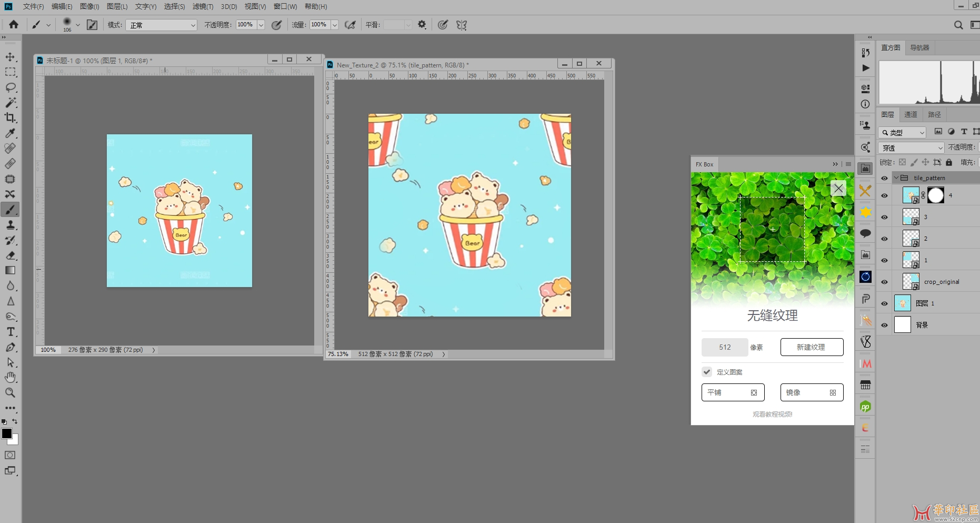Select the Lasso tool
980x523 pixels.
tap(10, 87)
